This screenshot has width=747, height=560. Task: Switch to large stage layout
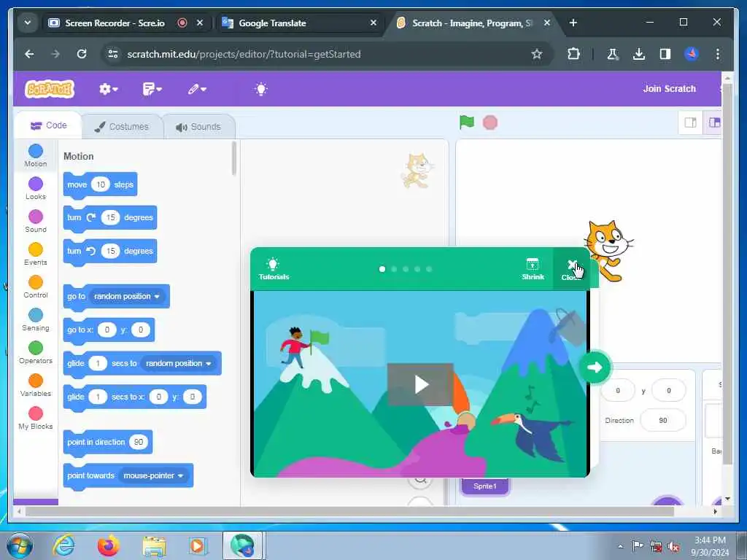click(x=713, y=122)
